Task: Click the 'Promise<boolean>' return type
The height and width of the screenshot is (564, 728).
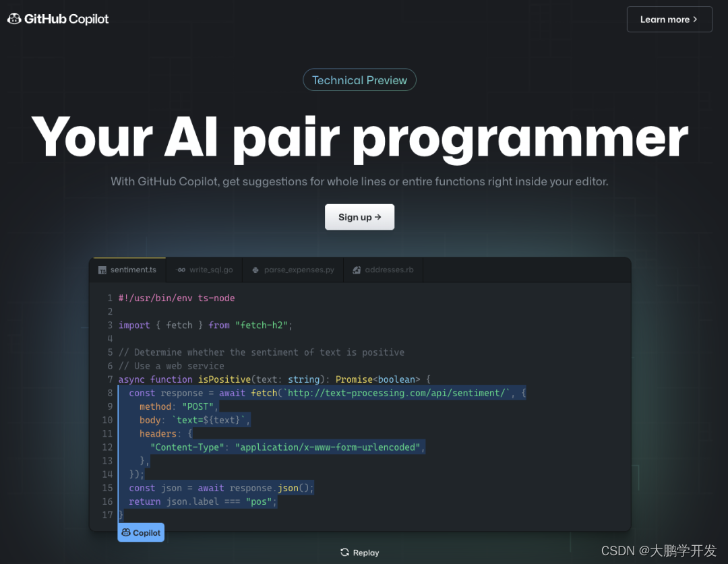Action: pos(377,379)
